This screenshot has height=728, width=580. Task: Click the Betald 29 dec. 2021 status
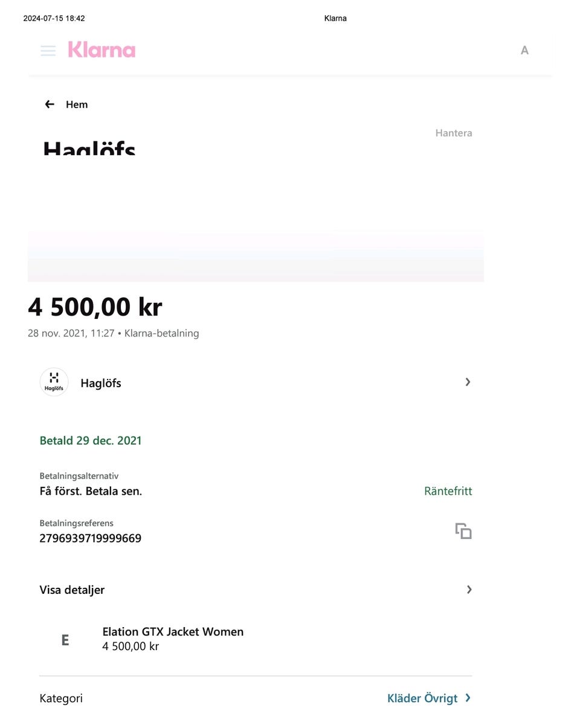91,440
